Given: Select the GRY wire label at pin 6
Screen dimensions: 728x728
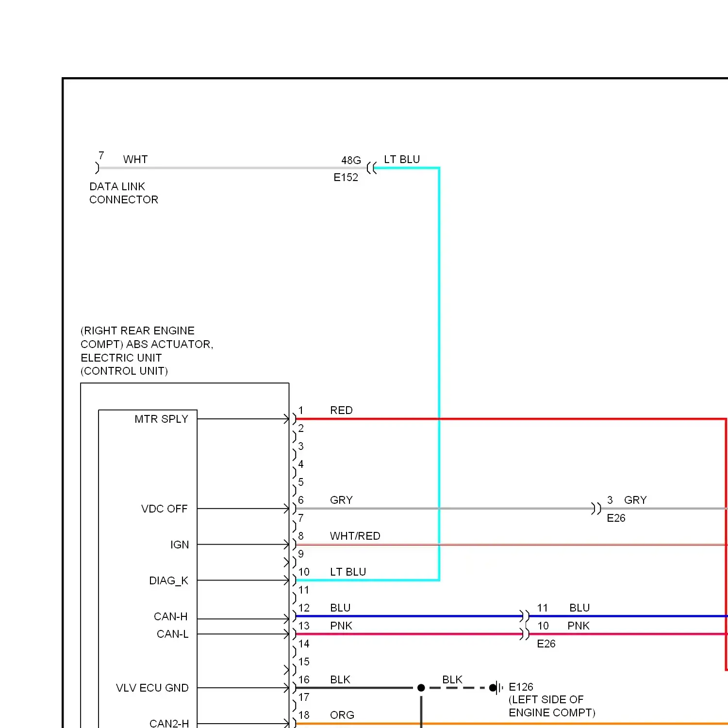Looking at the screenshot, I should pos(341,500).
